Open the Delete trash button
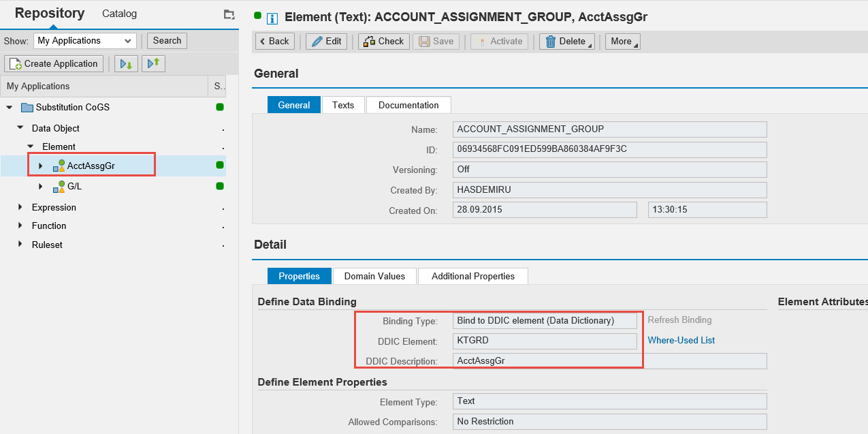 pyautogui.click(x=566, y=42)
